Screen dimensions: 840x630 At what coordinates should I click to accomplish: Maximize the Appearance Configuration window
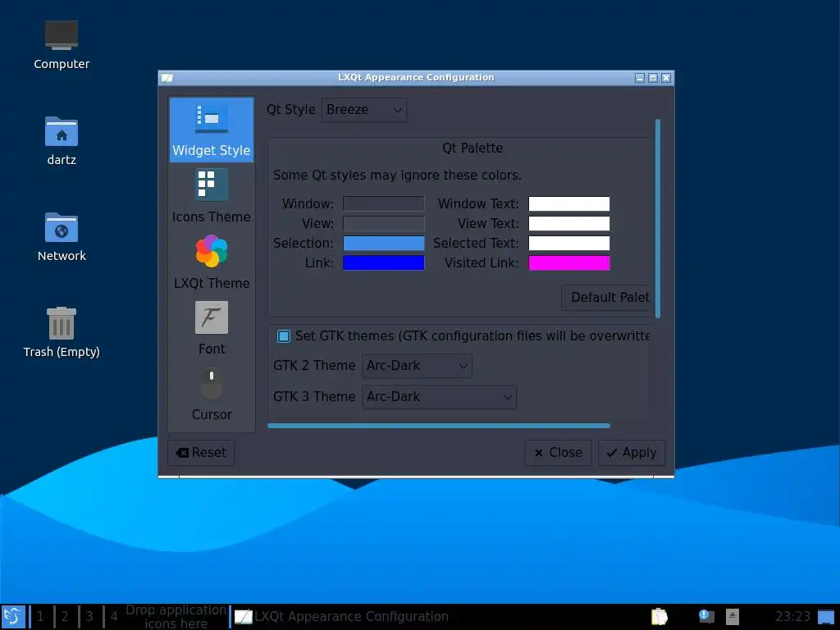pos(652,78)
